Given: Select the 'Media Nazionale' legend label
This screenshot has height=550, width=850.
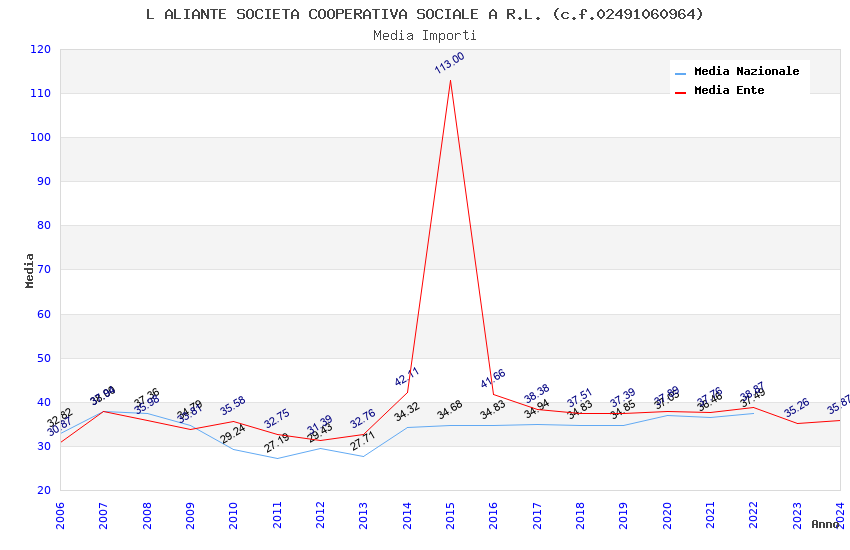Looking at the screenshot, I should [x=746, y=71].
